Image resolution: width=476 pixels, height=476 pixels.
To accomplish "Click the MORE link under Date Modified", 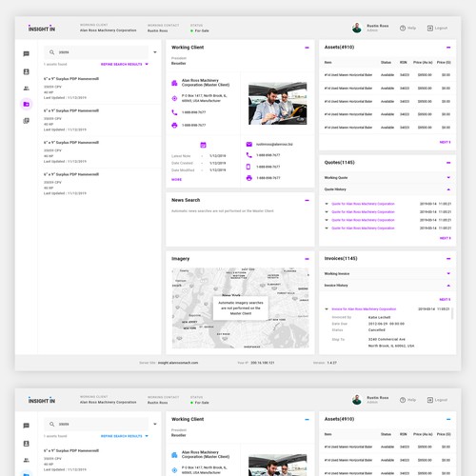I will coord(176,180).
